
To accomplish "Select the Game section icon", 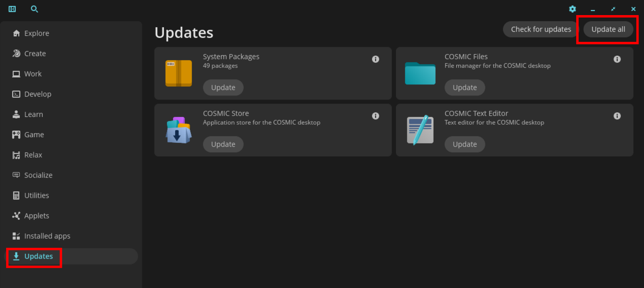I will point(16,134).
